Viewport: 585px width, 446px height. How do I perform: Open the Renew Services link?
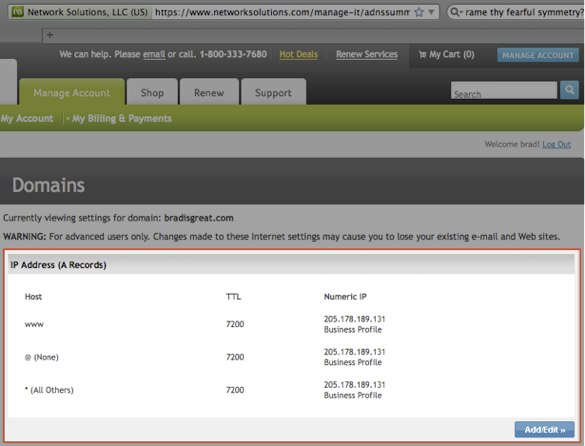(367, 54)
